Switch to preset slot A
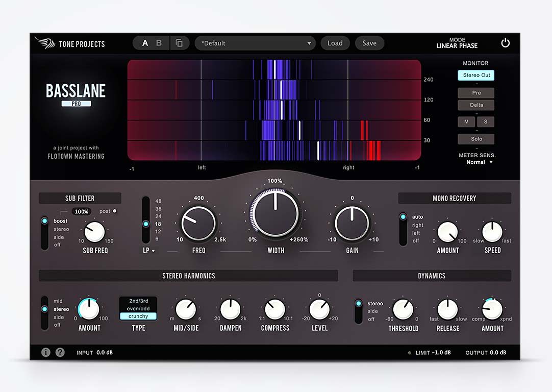This screenshot has height=392, width=552. pyautogui.click(x=144, y=43)
